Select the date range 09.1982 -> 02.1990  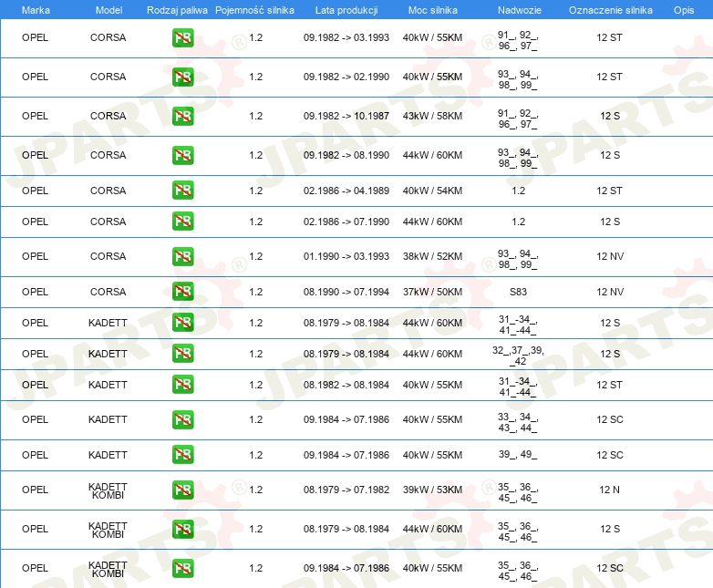click(x=346, y=77)
